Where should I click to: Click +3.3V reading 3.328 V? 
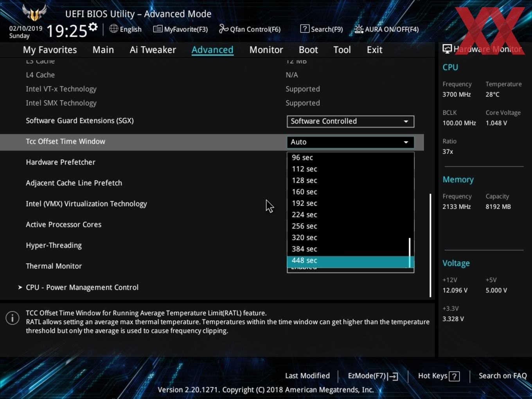pyautogui.click(x=453, y=319)
